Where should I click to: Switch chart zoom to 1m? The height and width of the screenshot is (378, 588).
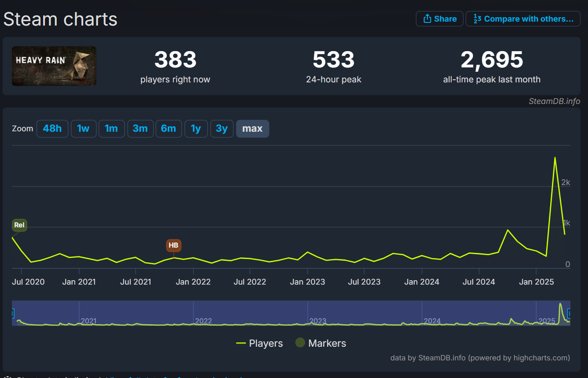point(112,129)
